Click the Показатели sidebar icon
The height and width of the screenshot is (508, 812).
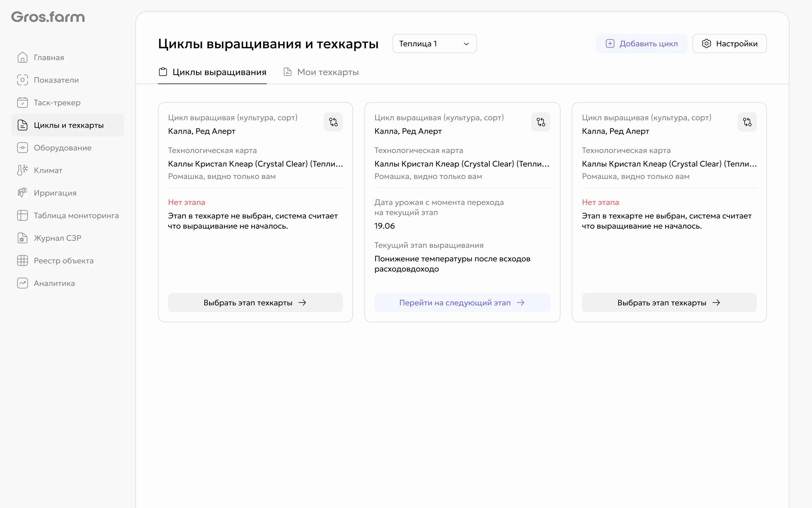[x=23, y=80]
